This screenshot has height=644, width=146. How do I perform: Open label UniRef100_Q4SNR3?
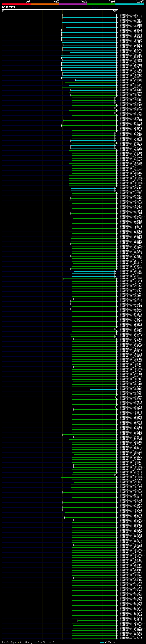131,321
